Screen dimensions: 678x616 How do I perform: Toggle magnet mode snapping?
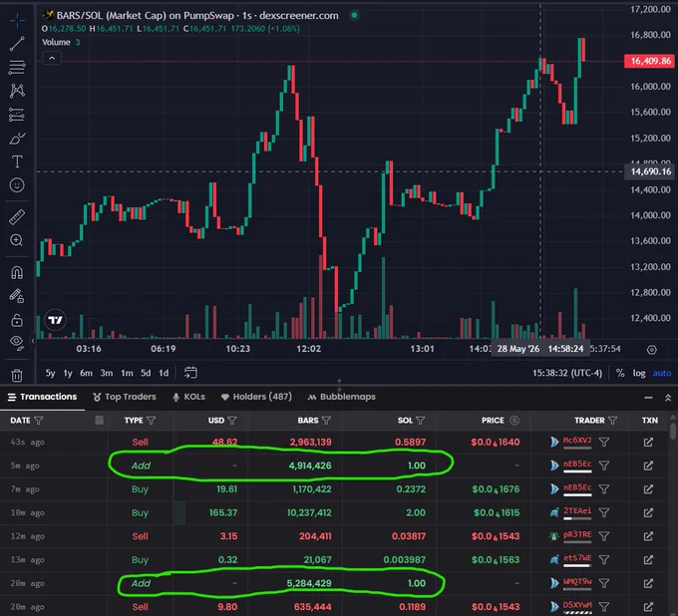click(17, 273)
